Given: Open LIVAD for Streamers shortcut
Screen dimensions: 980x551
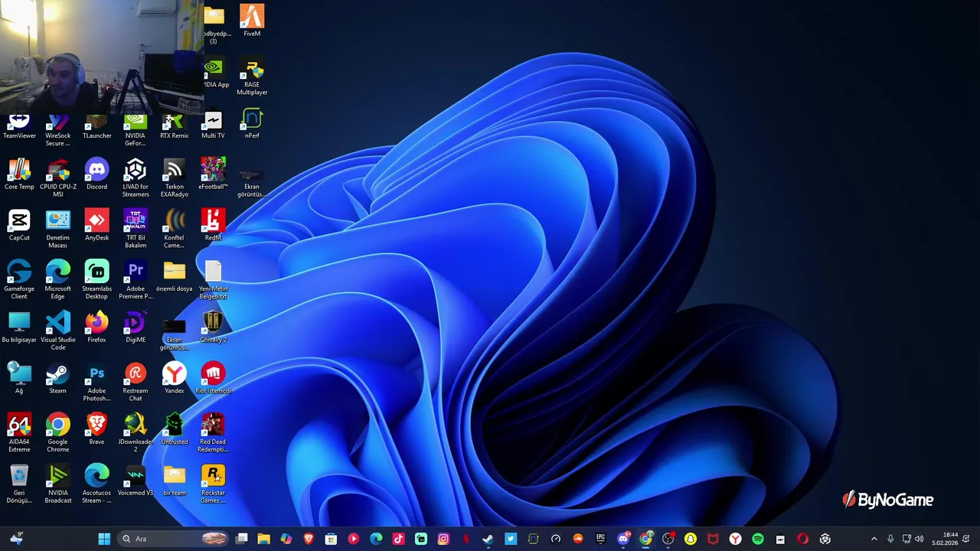Looking at the screenshot, I should click(x=136, y=178).
